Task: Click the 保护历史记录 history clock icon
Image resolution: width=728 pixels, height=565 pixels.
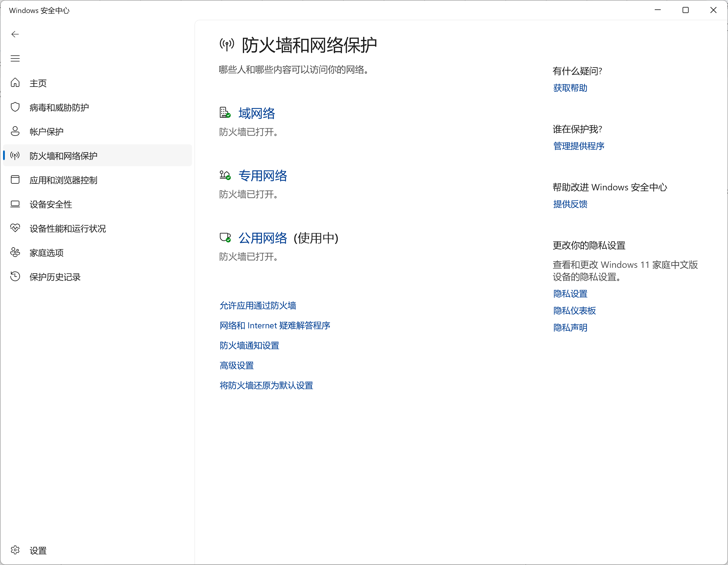Action: 15,277
